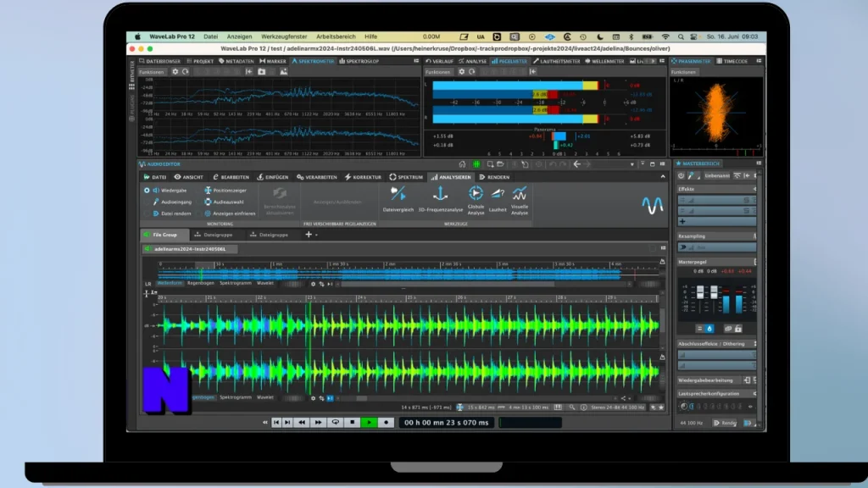
Task: Toggle loop playback in the transport bar
Action: pyautogui.click(x=336, y=423)
